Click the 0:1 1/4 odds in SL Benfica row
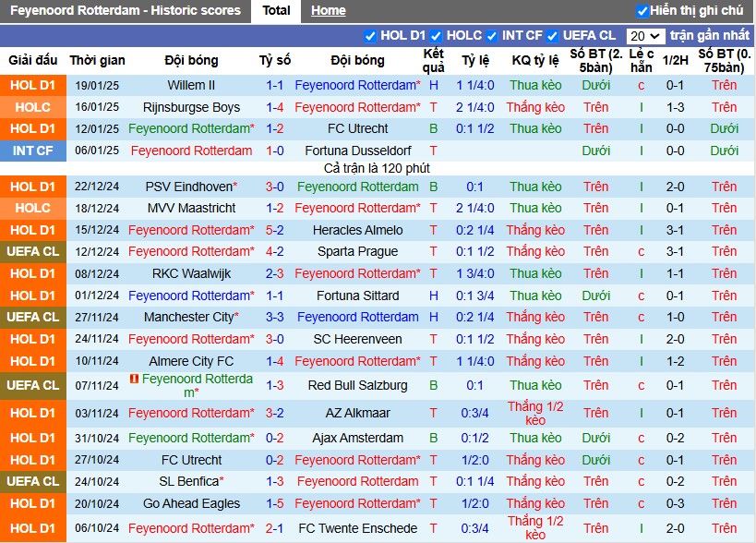The image size is (756, 543). click(474, 481)
